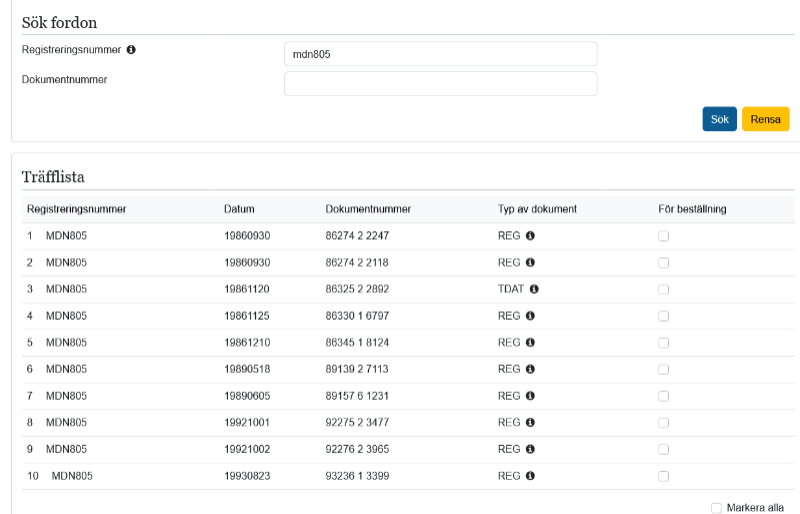Select checkbox for document 92276 2 3965

(x=663, y=449)
